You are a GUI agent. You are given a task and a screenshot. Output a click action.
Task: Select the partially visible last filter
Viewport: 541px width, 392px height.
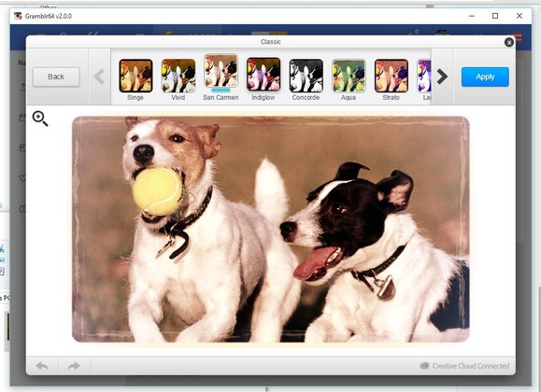click(424, 76)
